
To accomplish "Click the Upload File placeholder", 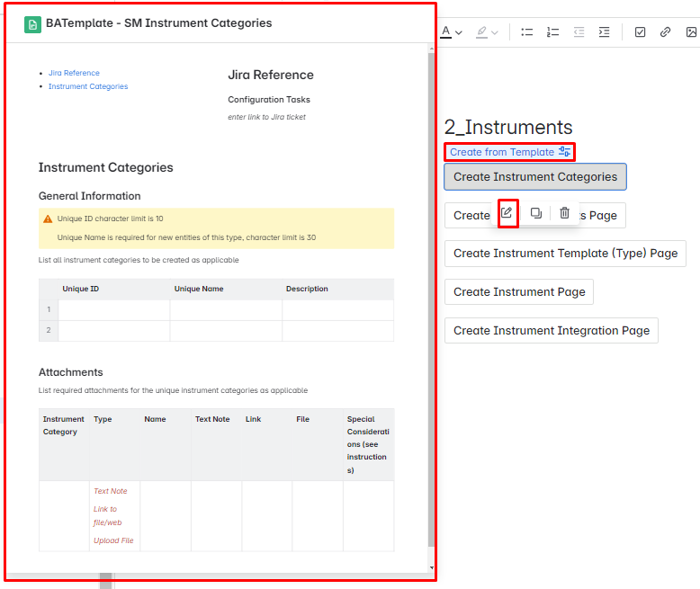I will pos(113,540).
